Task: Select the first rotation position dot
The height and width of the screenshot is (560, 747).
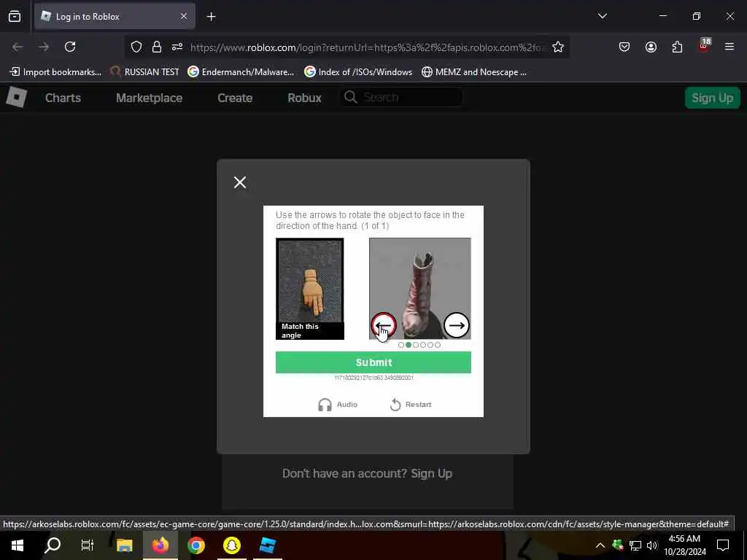Action: click(x=400, y=345)
